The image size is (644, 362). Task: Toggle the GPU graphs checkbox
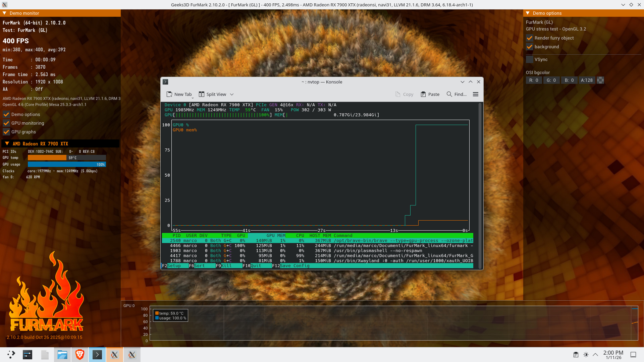pyautogui.click(x=6, y=132)
